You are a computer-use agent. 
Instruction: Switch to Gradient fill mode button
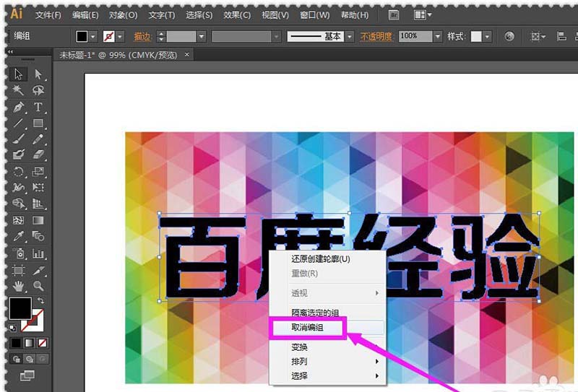pos(29,343)
